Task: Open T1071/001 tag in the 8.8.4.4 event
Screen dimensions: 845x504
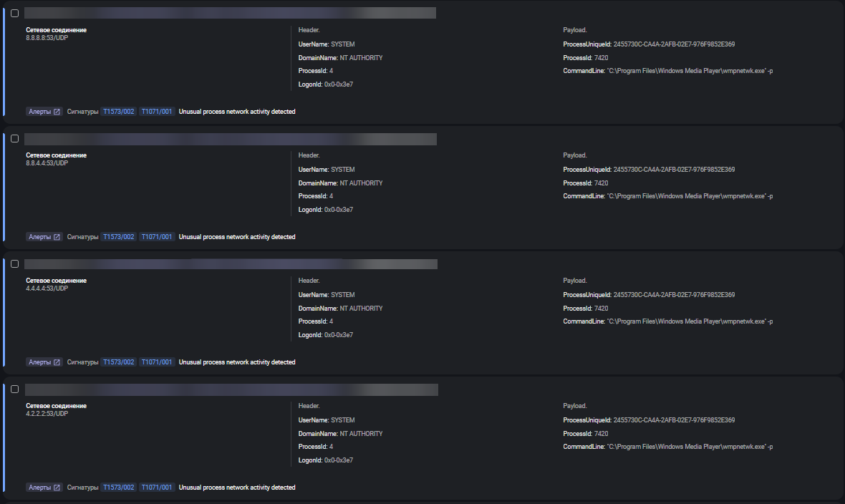Action: tap(157, 237)
